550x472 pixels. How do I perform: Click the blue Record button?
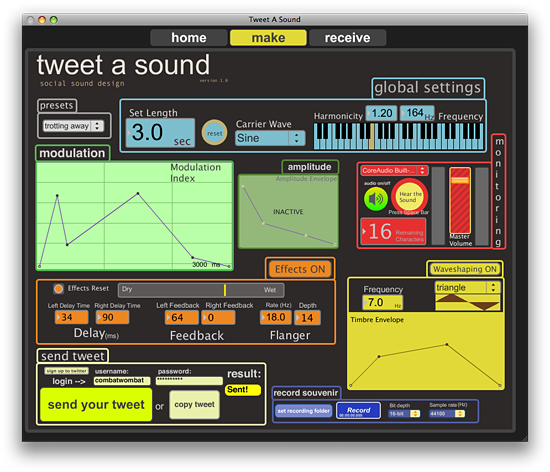click(358, 411)
